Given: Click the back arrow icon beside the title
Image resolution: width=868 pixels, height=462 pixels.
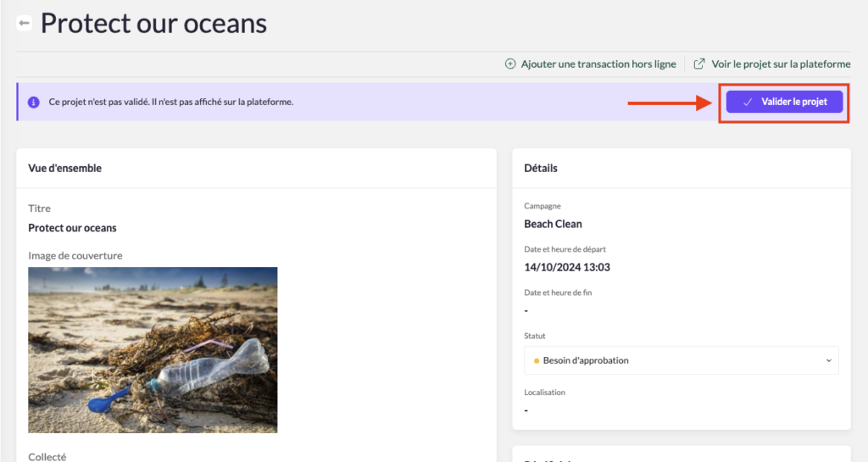Looking at the screenshot, I should click(24, 23).
